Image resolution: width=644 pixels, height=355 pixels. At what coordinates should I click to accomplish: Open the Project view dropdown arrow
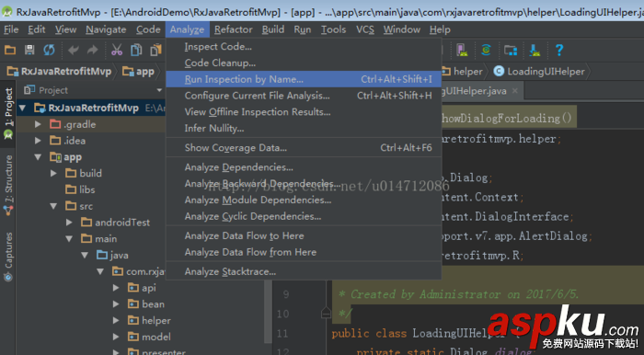(159, 90)
